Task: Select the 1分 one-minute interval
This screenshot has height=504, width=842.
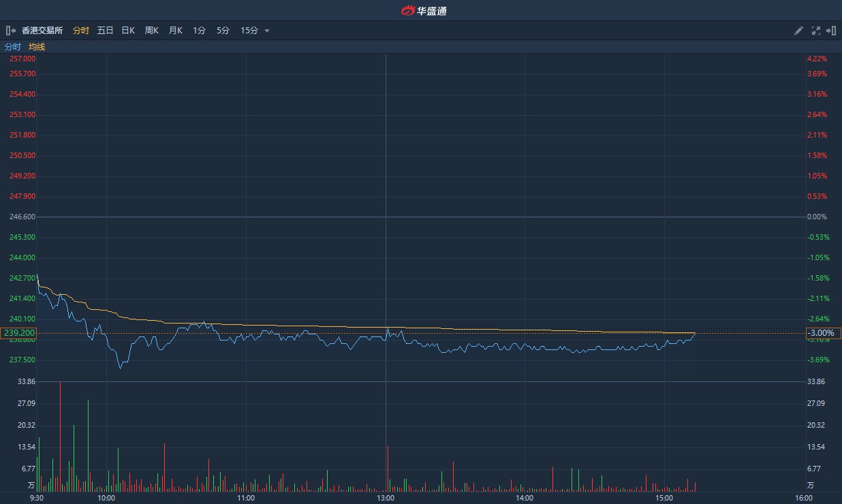Action: [x=199, y=31]
